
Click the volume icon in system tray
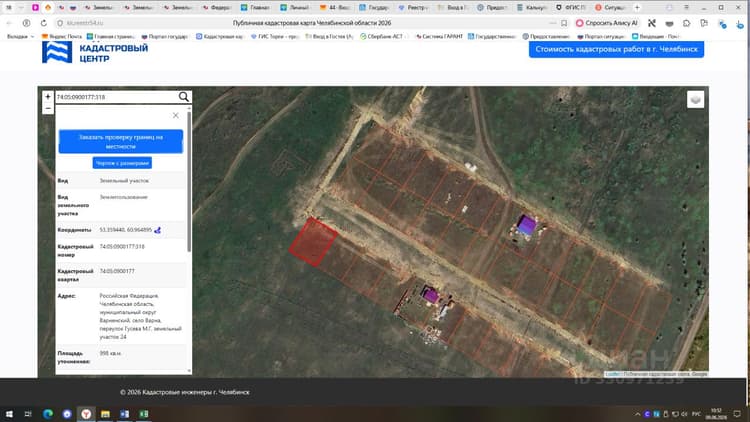point(684,414)
